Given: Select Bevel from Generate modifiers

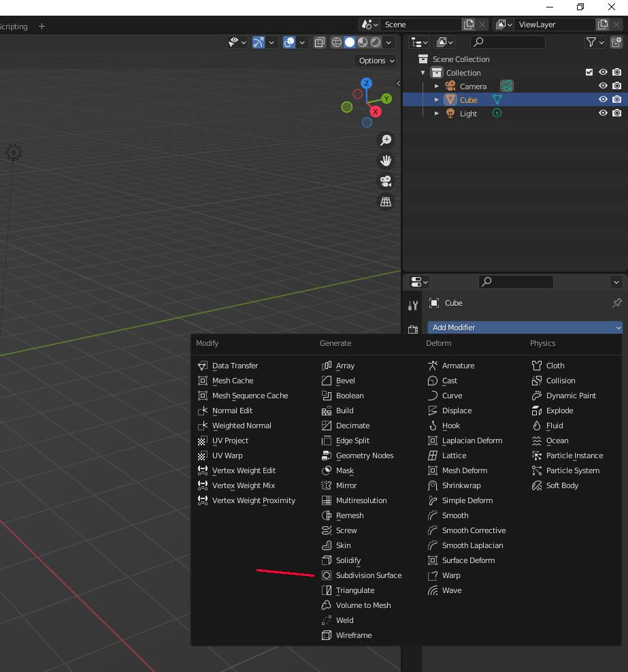Looking at the screenshot, I should coord(345,381).
